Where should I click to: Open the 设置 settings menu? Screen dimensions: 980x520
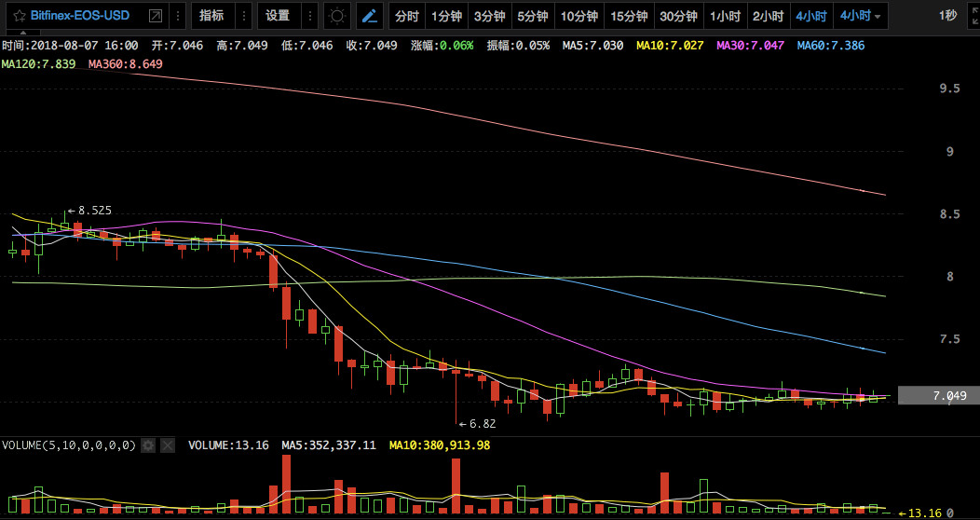[x=279, y=16]
